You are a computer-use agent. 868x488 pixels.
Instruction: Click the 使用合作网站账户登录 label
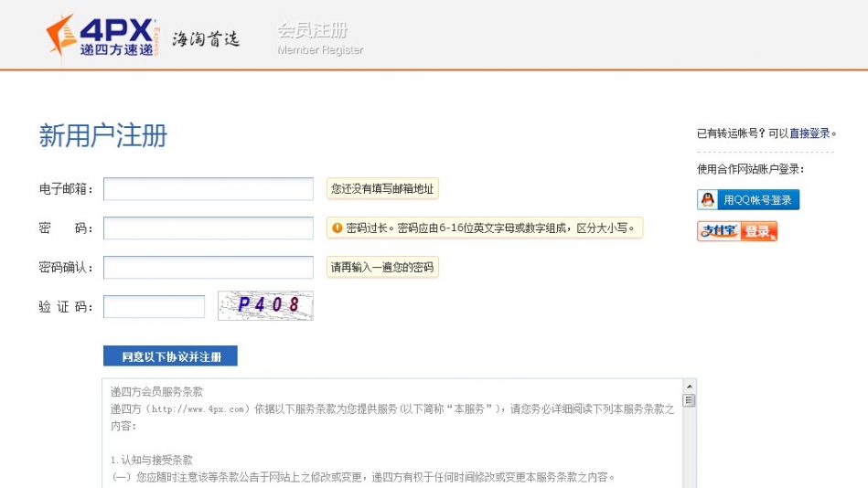coord(750,169)
